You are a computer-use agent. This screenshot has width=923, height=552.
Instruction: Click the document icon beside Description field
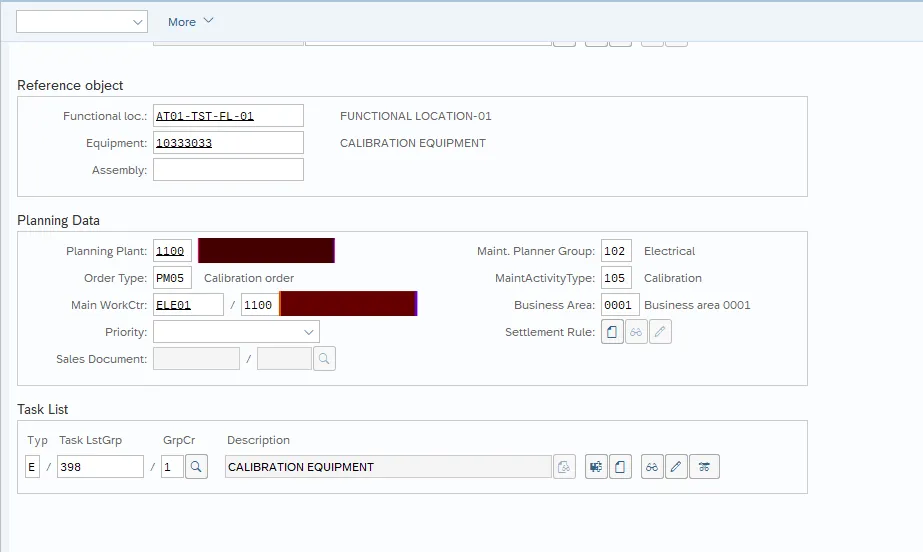[x=564, y=466]
